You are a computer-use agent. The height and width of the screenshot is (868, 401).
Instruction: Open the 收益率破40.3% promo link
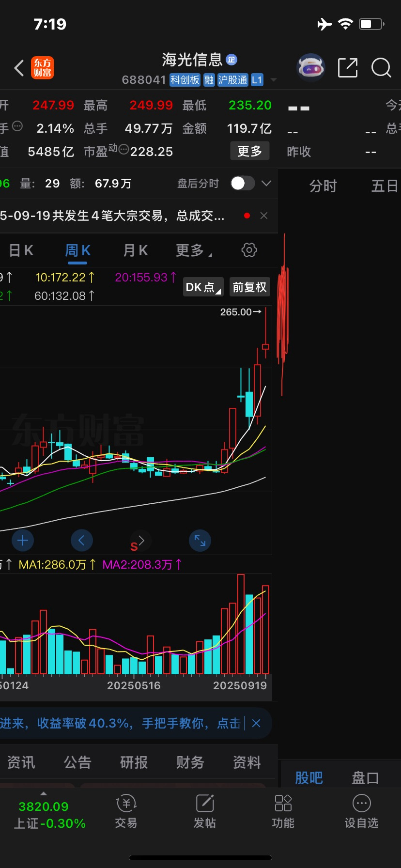(120, 723)
